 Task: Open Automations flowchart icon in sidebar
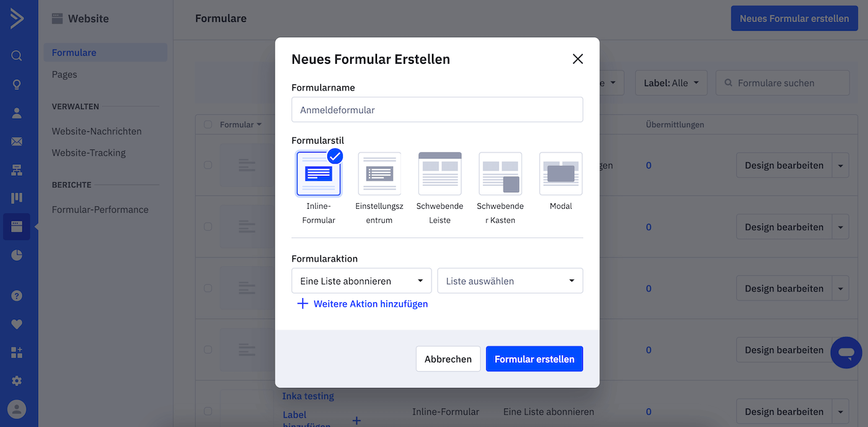(x=17, y=170)
